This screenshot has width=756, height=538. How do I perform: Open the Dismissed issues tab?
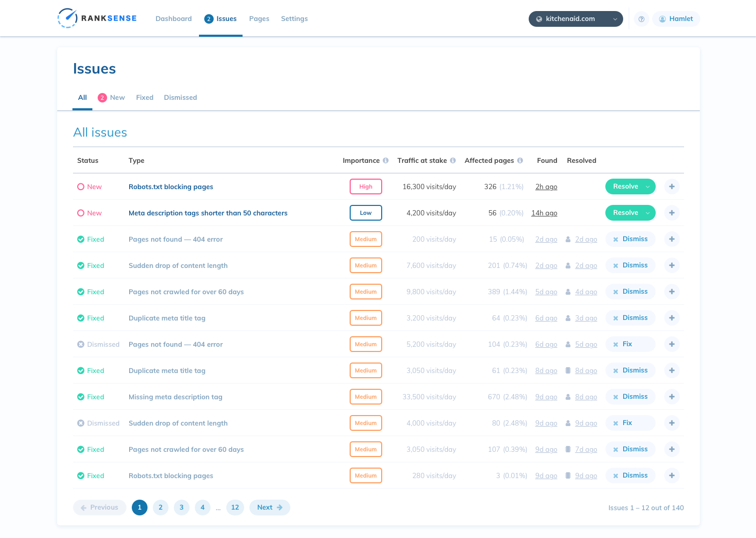coord(180,98)
